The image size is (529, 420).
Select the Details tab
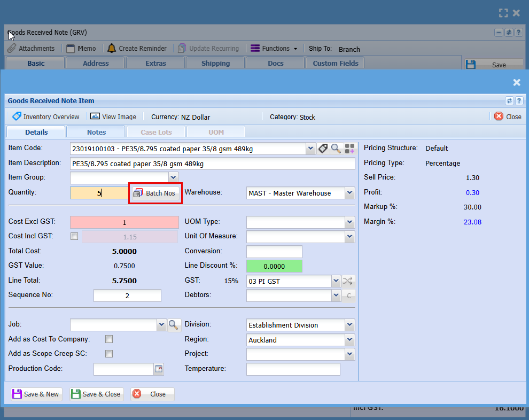(x=36, y=132)
